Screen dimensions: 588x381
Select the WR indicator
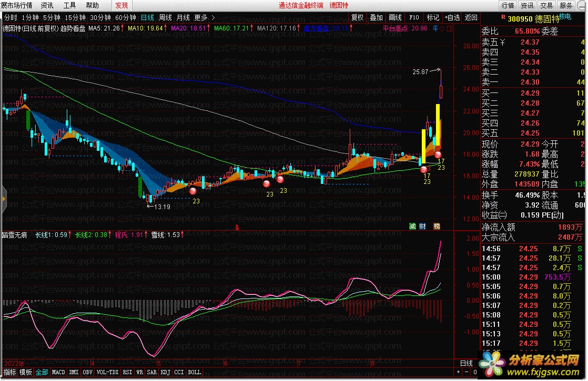tap(139, 373)
